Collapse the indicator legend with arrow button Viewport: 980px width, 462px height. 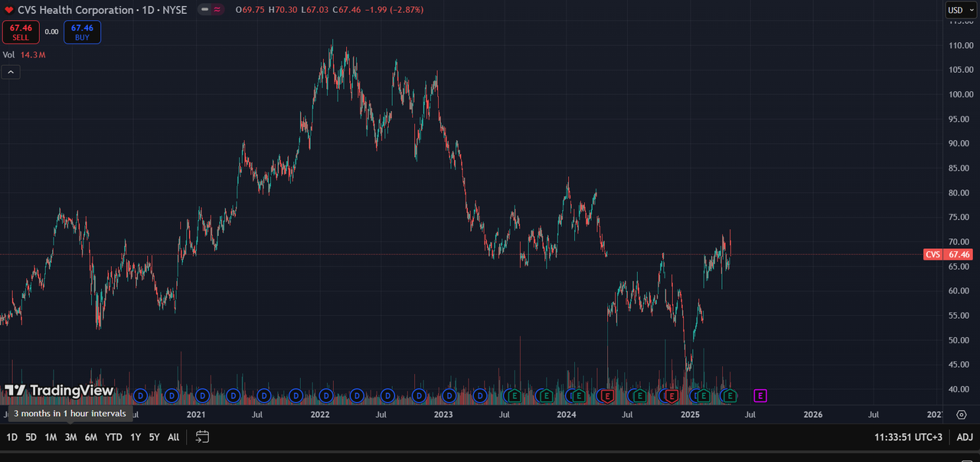click(x=11, y=72)
